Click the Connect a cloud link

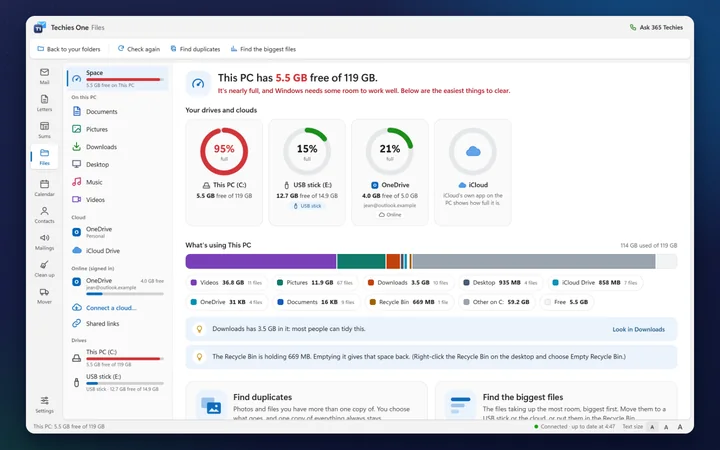pos(111,308)
